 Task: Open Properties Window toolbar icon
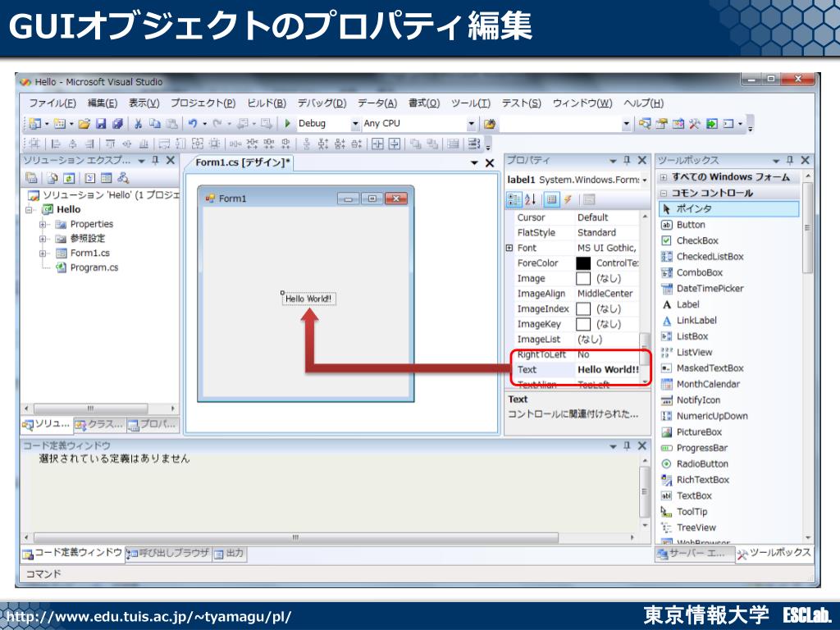(662, 124)
